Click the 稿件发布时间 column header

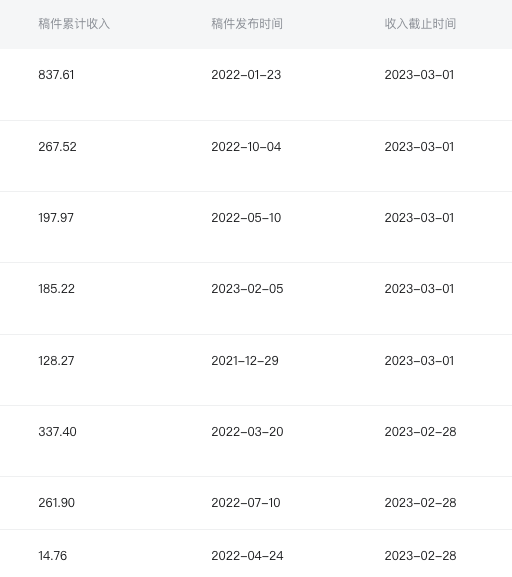coord(247,24)
